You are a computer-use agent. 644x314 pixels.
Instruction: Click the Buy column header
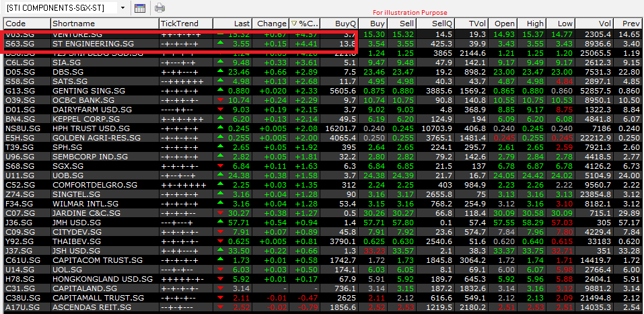pyautogui.click(x=373, y=24)
